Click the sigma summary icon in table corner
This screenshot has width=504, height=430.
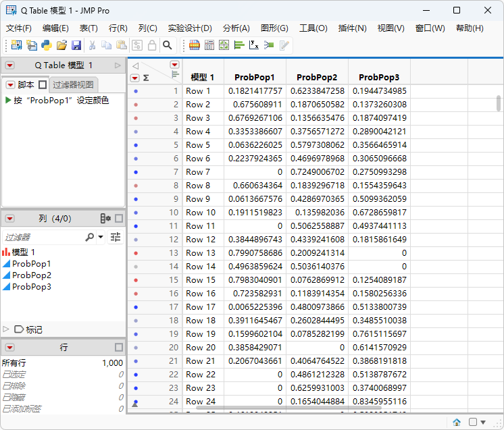tap(146, 78)
